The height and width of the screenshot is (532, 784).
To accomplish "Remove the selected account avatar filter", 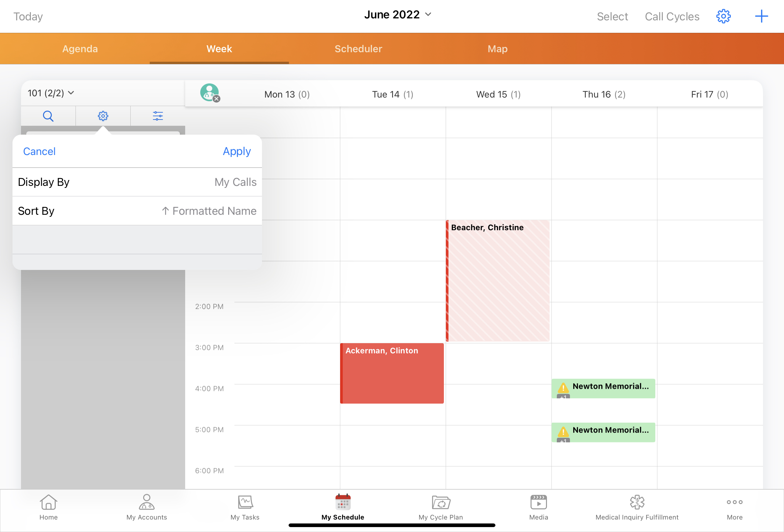I will click(x=217, y=99).
